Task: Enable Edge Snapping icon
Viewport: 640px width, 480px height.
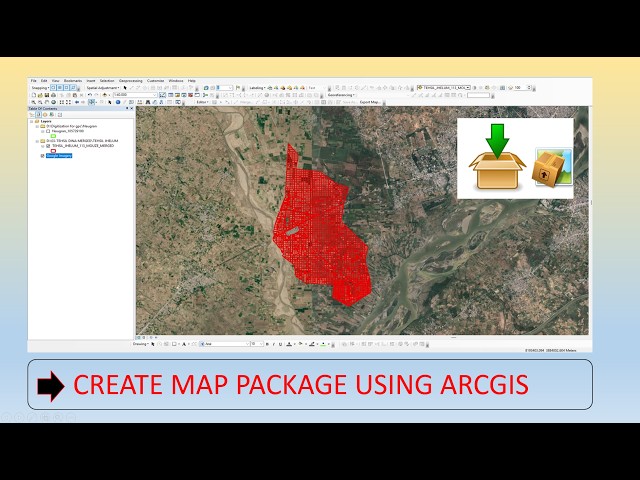Action: (x=73, y=88)
